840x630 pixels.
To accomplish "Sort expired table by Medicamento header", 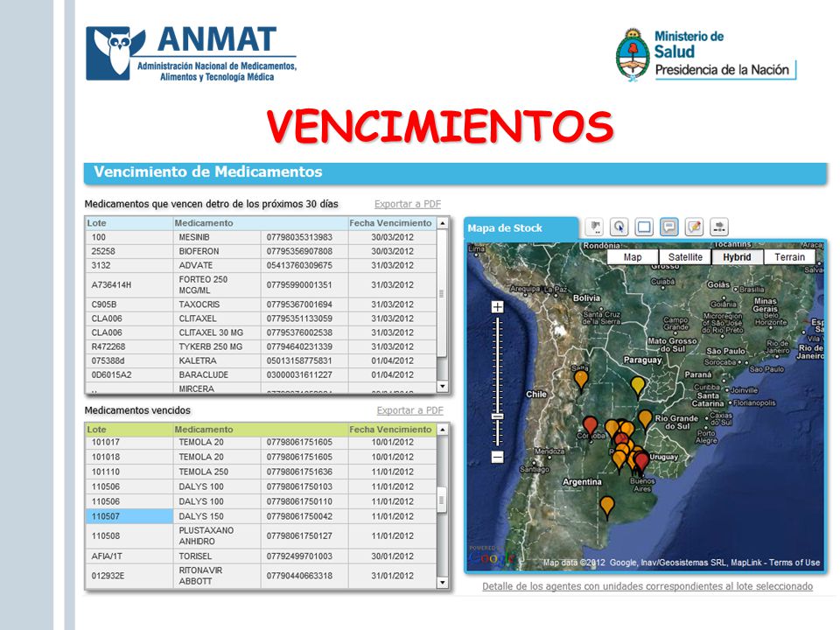I will 261,429.
